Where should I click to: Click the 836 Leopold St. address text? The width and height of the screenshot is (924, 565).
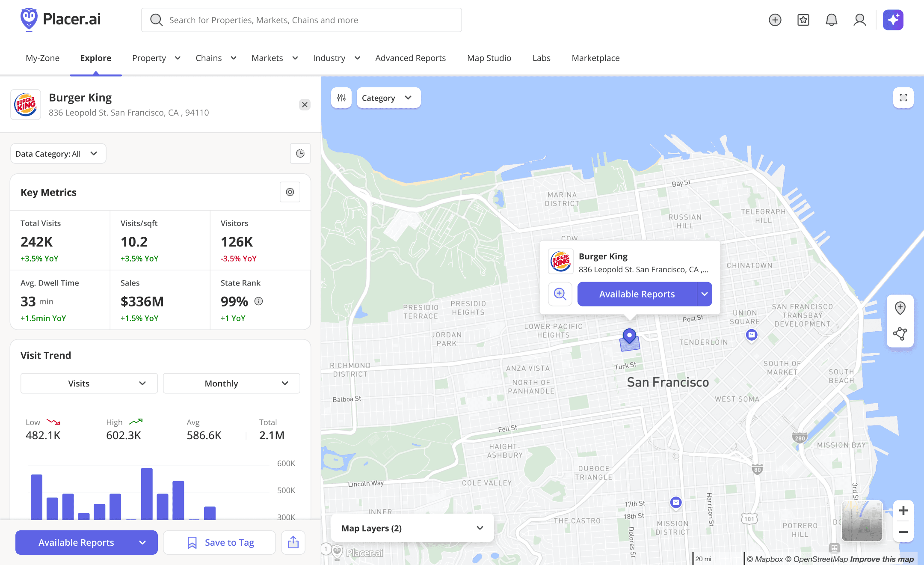[x=129, y=113]
